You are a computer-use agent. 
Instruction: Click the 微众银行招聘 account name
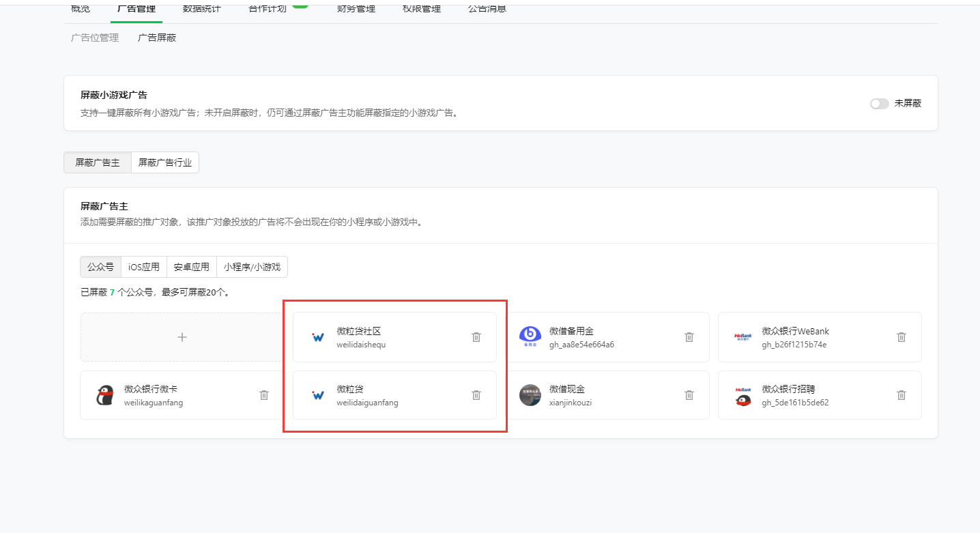[789, 389]
